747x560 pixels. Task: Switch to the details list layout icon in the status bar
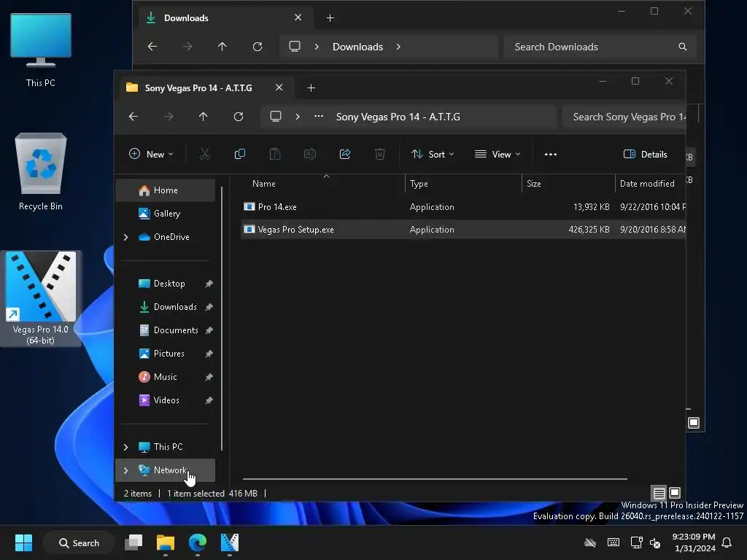point(659,493)
